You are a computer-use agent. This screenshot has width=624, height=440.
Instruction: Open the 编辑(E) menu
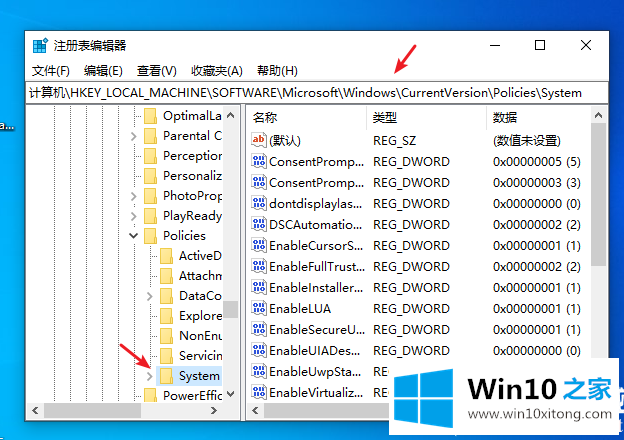tap(103, 71)
